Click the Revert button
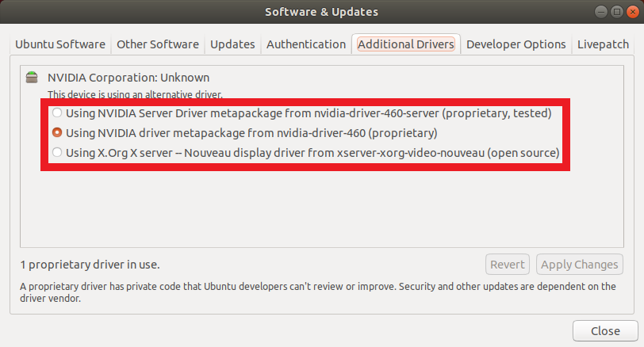This screenshot has height=347, width=644. (508, 265)
